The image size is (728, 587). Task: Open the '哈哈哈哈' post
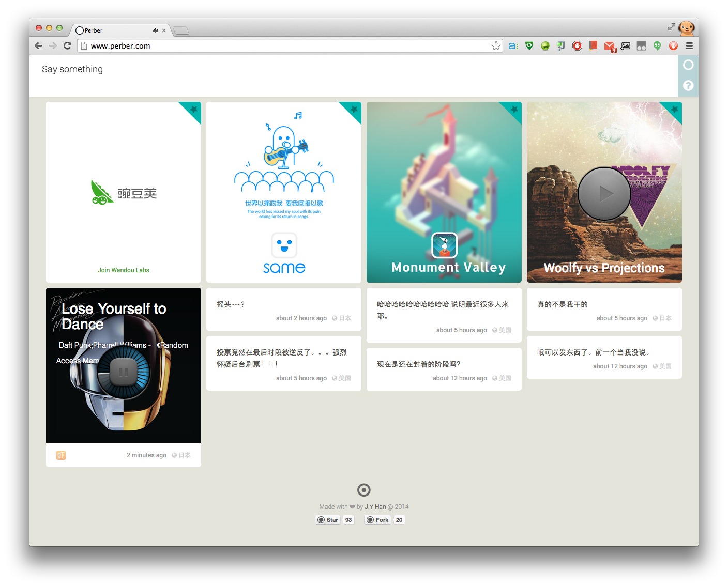pyautogui.click(x=444, y=315)
